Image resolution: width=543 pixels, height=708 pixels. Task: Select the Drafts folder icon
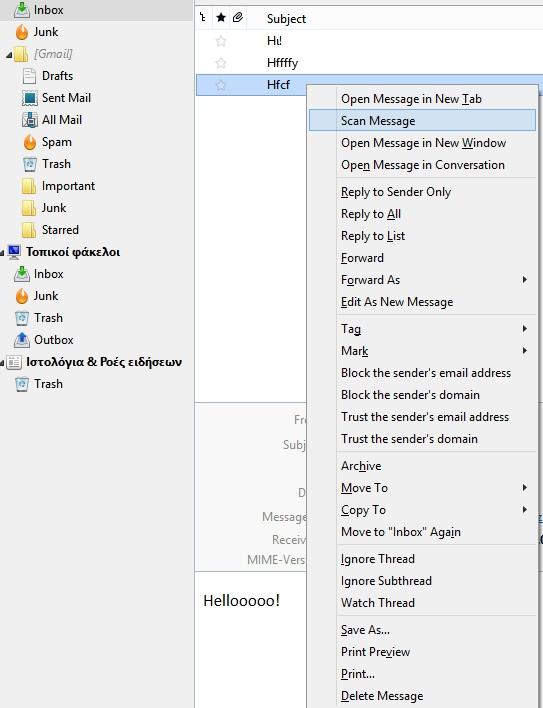tap(29, 76)
